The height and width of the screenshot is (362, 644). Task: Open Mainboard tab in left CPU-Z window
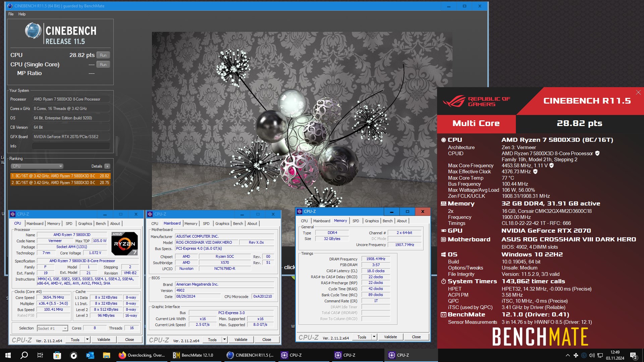pyautogui.click(x=35, y=224)
